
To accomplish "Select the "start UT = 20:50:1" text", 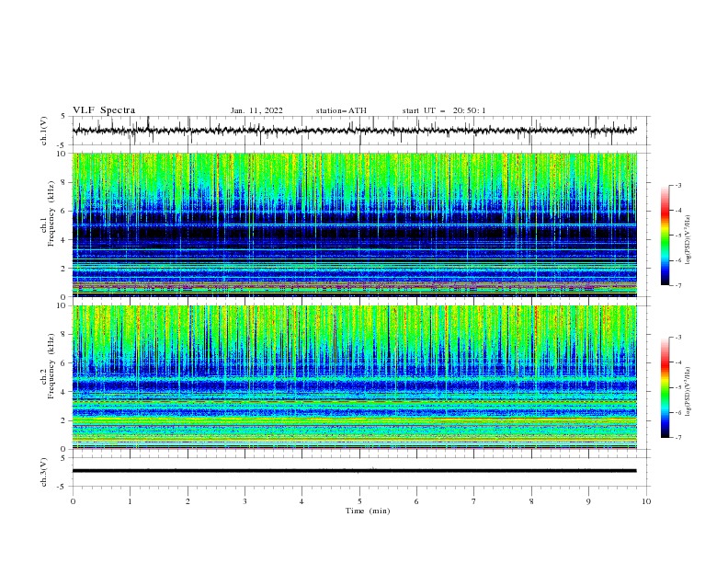I will [x=444, y=110].
